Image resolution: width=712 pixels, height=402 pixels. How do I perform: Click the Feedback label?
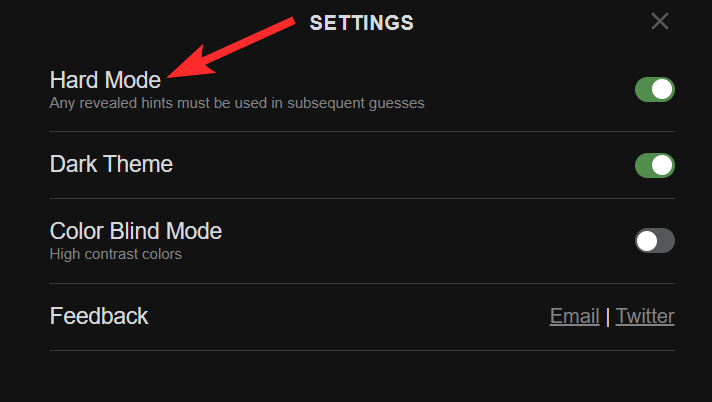point(99,316)
